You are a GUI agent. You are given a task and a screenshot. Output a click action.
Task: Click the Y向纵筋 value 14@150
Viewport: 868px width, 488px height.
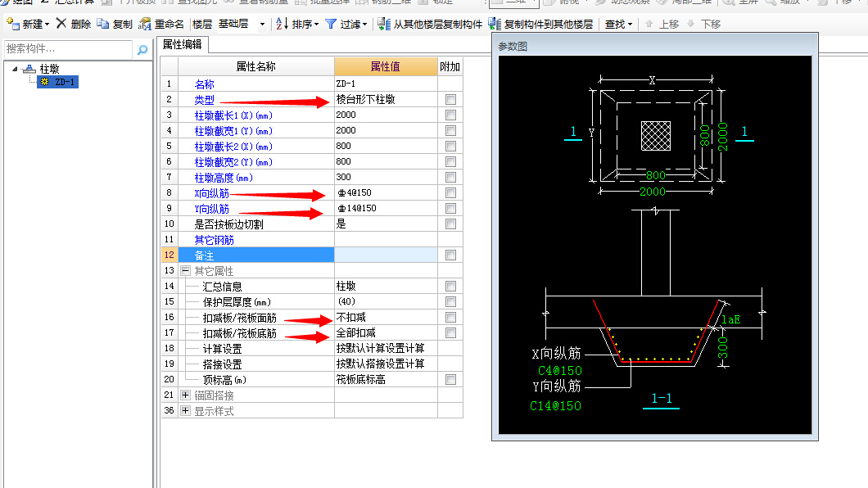(357, 209)
